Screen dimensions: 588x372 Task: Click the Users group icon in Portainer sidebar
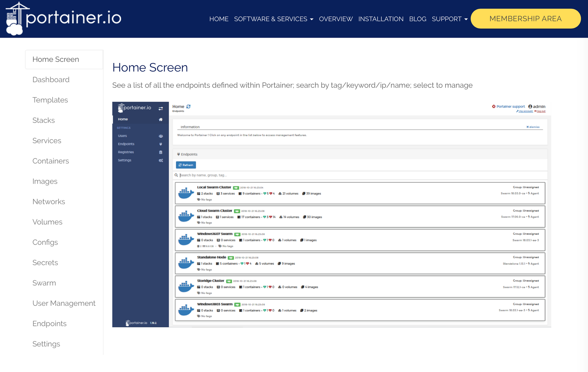tap(161, 136)
